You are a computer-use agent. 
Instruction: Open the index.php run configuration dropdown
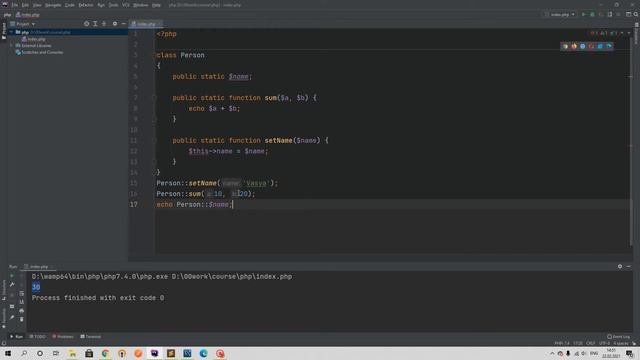pos(560,14)
